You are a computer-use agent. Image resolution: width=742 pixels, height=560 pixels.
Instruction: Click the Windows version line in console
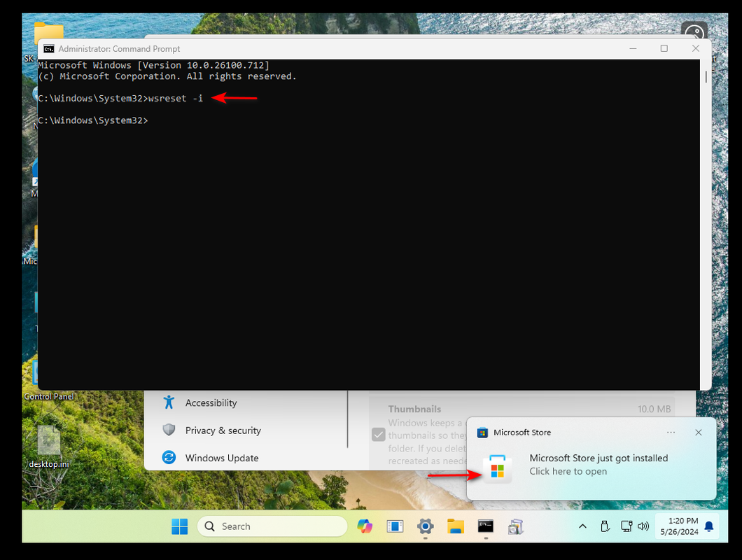[x=153, y=65]
